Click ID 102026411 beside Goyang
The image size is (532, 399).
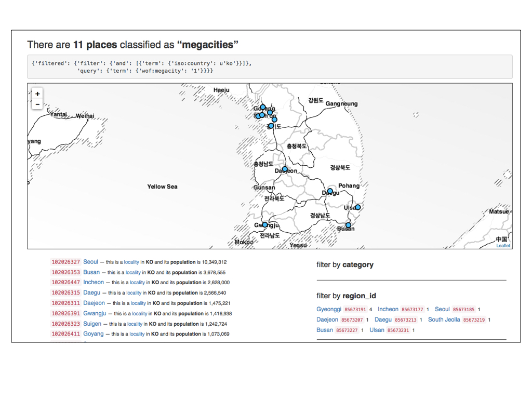(65, 334)
